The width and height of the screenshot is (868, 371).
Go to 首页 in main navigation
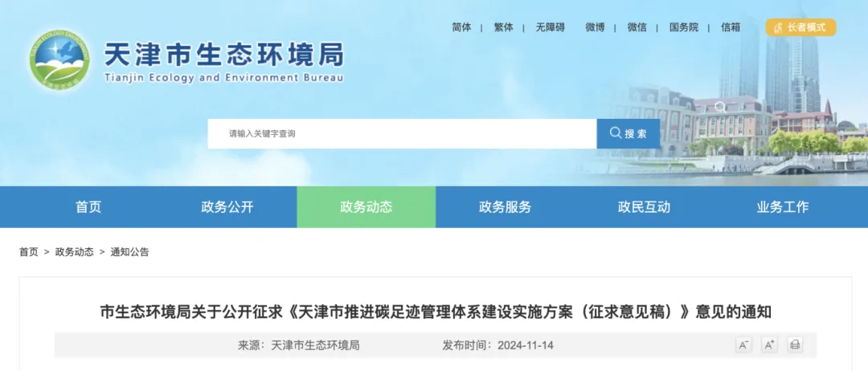(88, 207)
